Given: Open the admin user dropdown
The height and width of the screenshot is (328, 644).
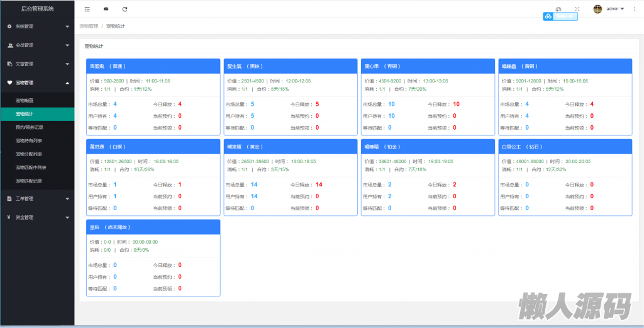Looking at the screenshot, I should click(x=615, y=9).
